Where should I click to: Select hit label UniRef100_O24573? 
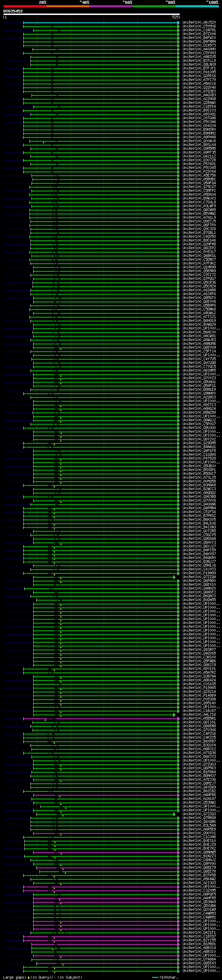click(x=199, y=45)
